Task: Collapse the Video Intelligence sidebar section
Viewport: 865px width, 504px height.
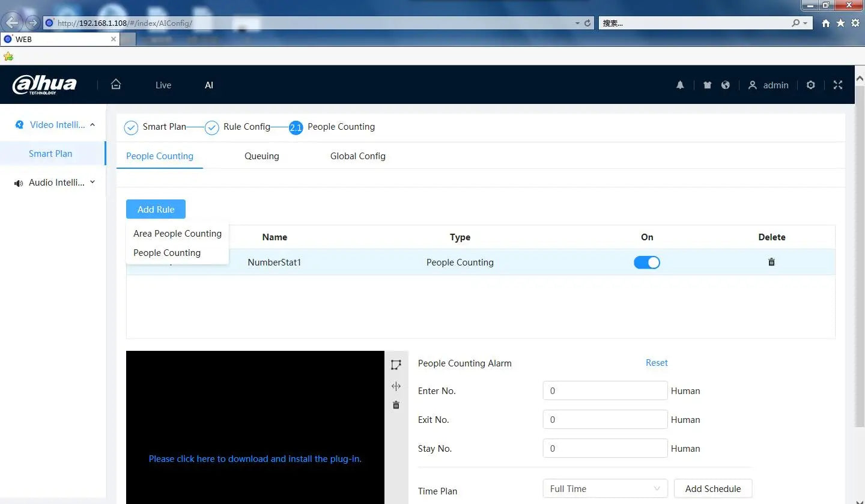Action: coord(56,125)
